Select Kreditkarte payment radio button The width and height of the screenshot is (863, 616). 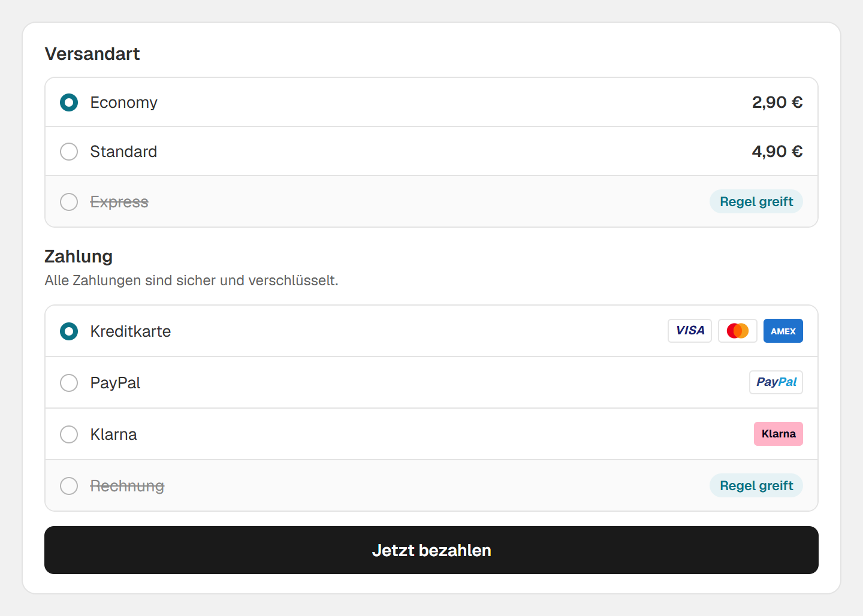pos(69,331)
